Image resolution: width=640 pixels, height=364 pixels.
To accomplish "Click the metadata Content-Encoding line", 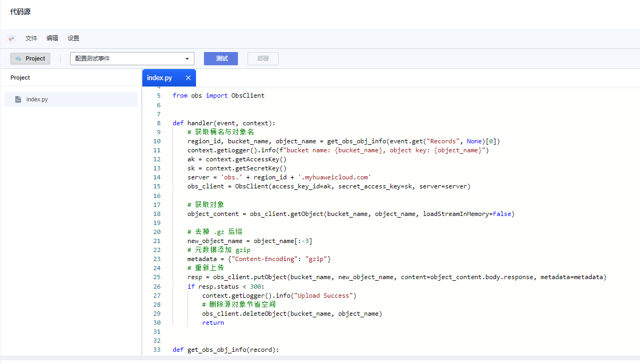I will (259, 259).
